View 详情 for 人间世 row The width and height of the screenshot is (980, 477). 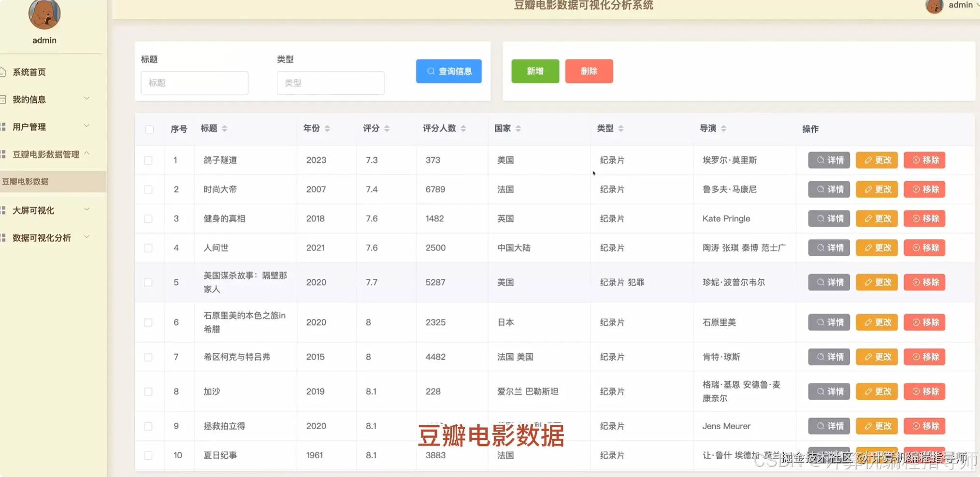829,248
